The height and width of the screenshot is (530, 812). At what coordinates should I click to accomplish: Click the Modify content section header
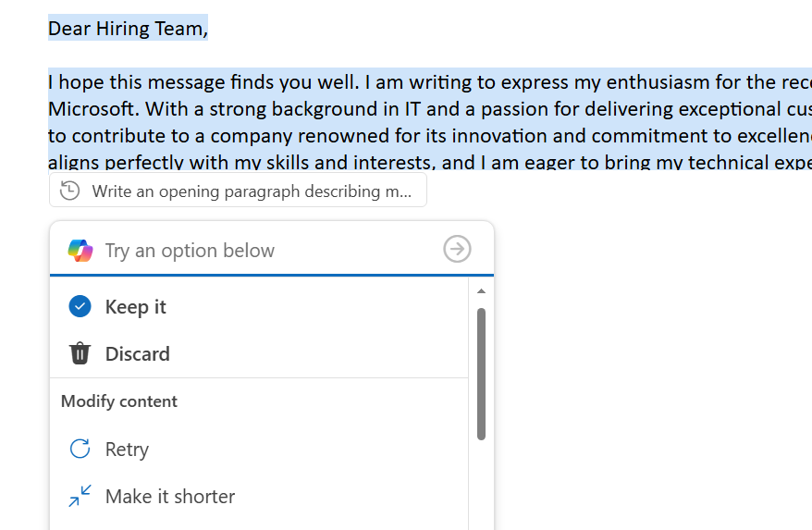[x=119, y=401]
